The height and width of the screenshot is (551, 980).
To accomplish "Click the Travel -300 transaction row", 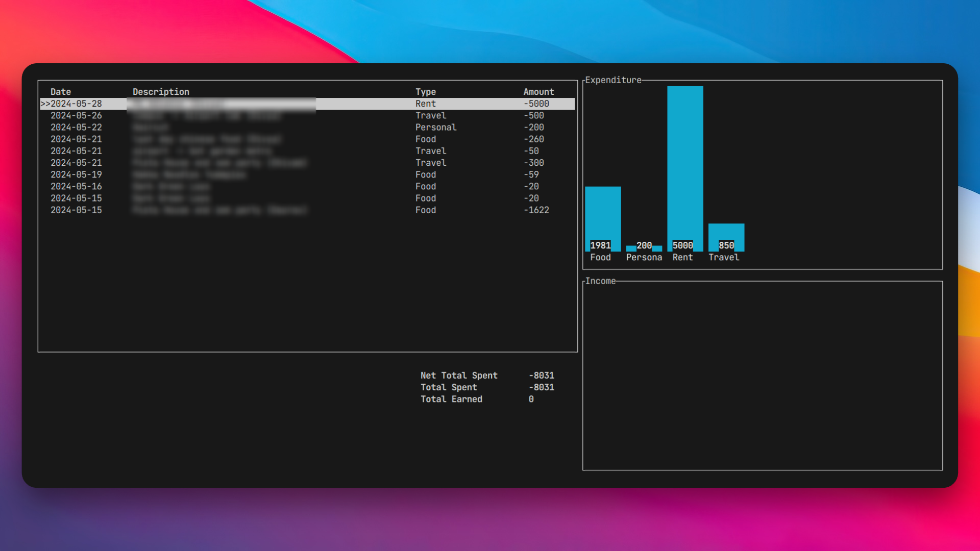I will [306, 163].
